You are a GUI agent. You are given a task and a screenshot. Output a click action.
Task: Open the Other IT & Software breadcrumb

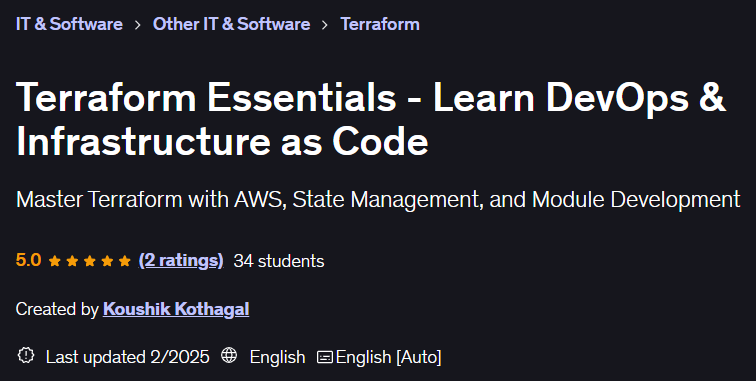coord(231,24)
